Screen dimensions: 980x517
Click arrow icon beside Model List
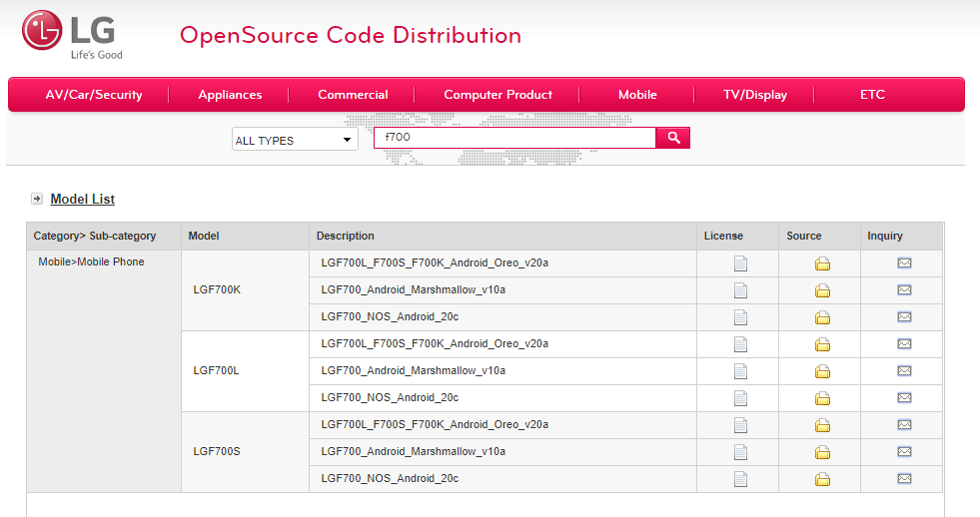[x=37, y=199]
